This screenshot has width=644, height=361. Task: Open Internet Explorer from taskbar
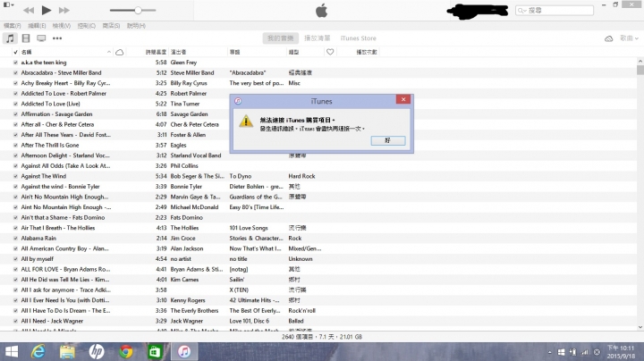coord(38,351)
